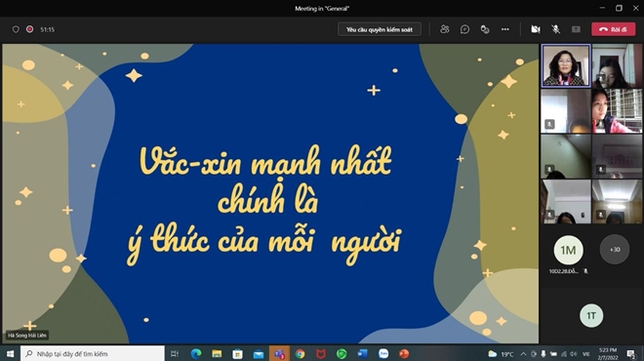This screenshot has height=361, width=644.
Task: Open PowerPoint from the taskbar
Action: pos(404,353)
